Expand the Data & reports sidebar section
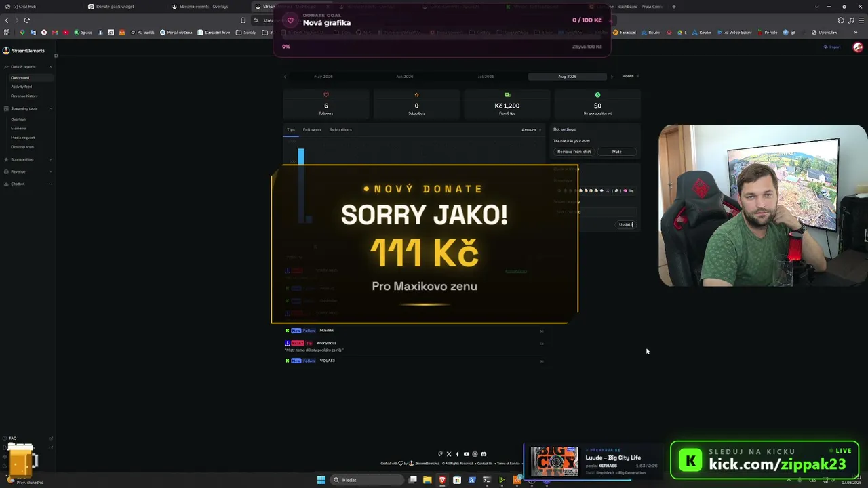The image size is (868, 488). pos(28,67)
